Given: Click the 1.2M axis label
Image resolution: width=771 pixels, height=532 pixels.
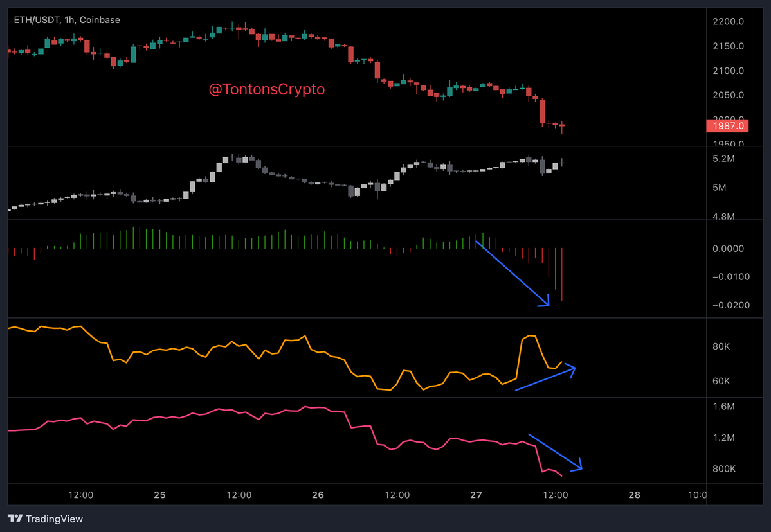Looking at the screenshot, I should tap(723, 437).
